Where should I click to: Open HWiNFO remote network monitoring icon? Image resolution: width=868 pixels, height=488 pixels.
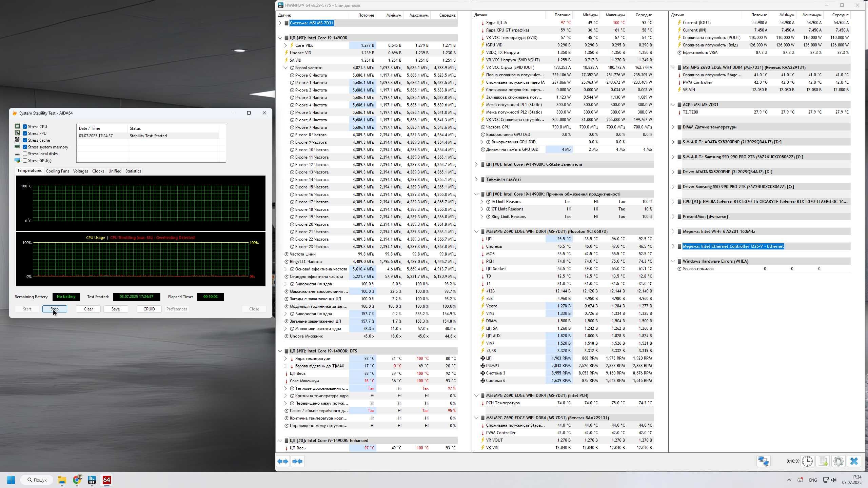tap(763, 461)
